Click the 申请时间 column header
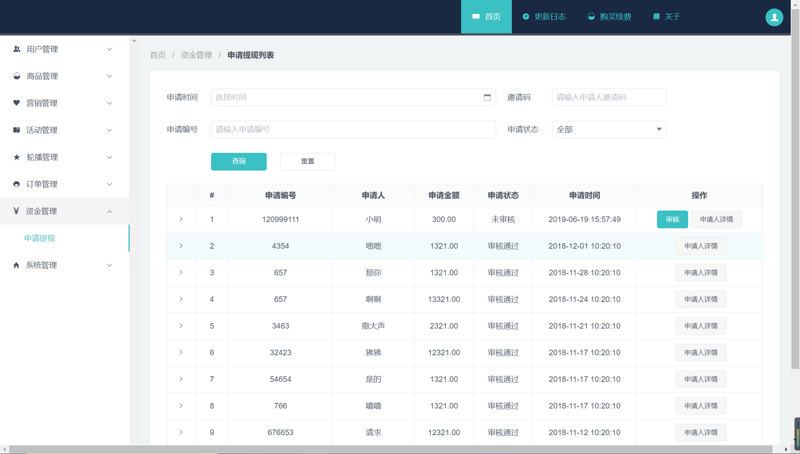 585,195
